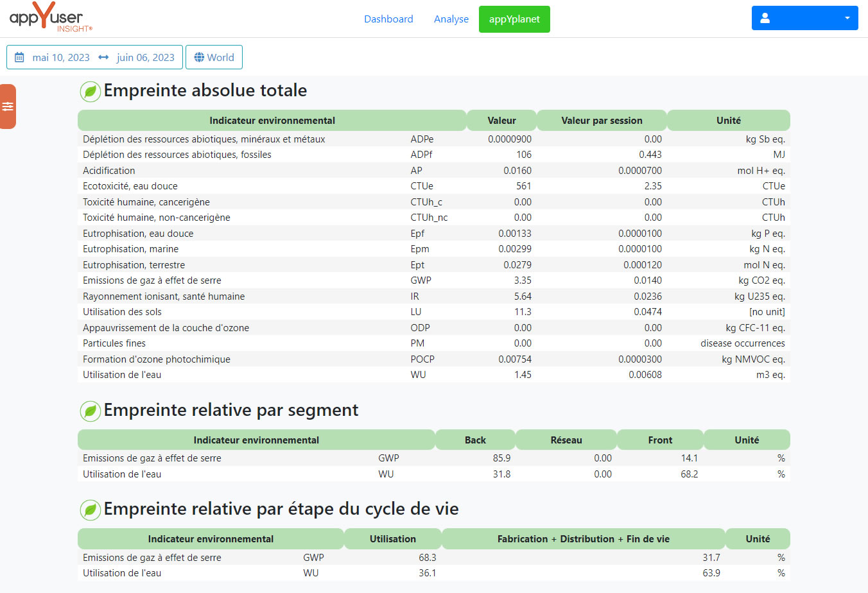Click the calendar icon in date range
The image size is (868, 593).
point(19,57)
